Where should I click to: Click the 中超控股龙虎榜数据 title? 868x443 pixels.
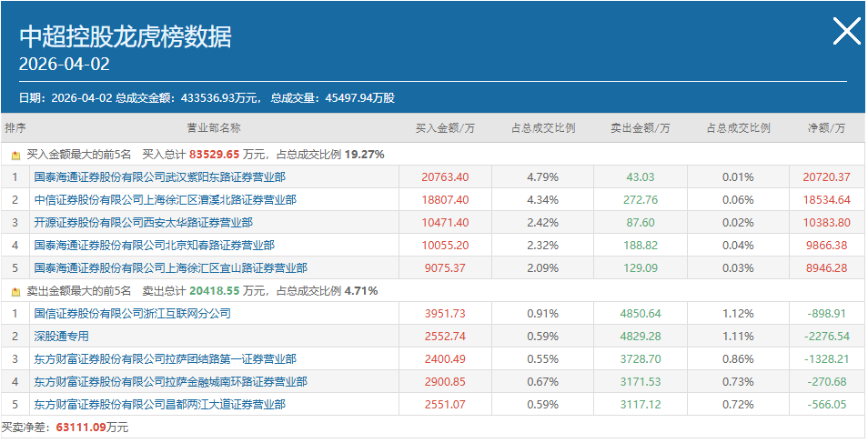[x=126, y=37]
